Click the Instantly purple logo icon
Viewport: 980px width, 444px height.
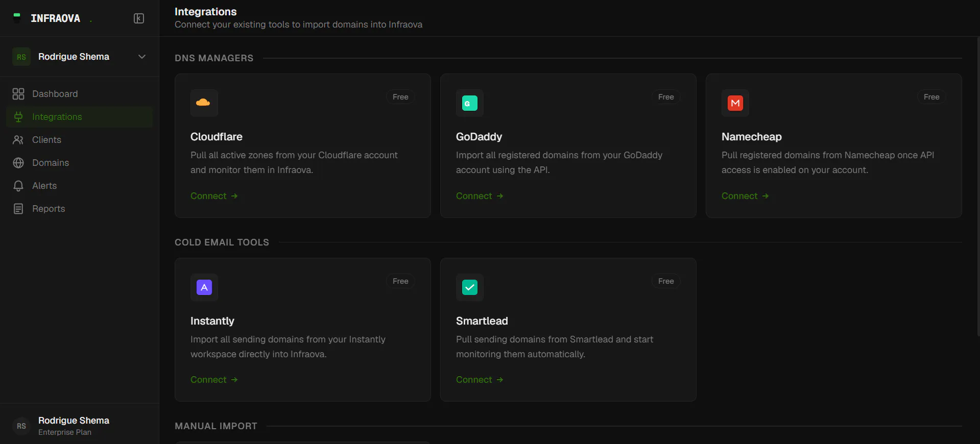(x=204, y=287)
